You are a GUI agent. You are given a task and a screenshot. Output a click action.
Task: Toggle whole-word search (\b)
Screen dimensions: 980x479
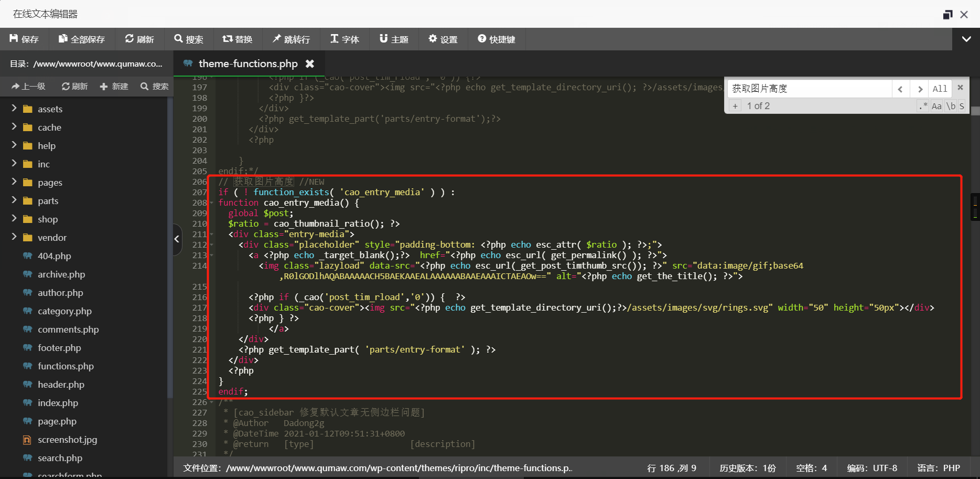950,106
